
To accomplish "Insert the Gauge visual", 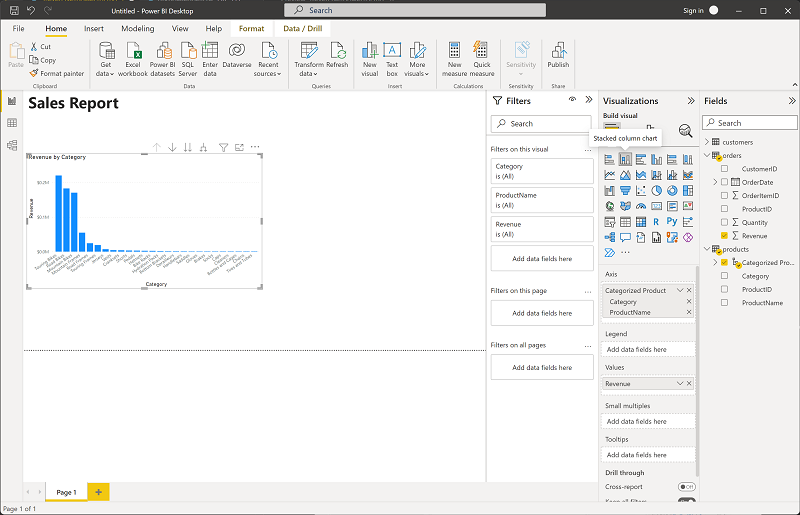I will tap(641, 206).
